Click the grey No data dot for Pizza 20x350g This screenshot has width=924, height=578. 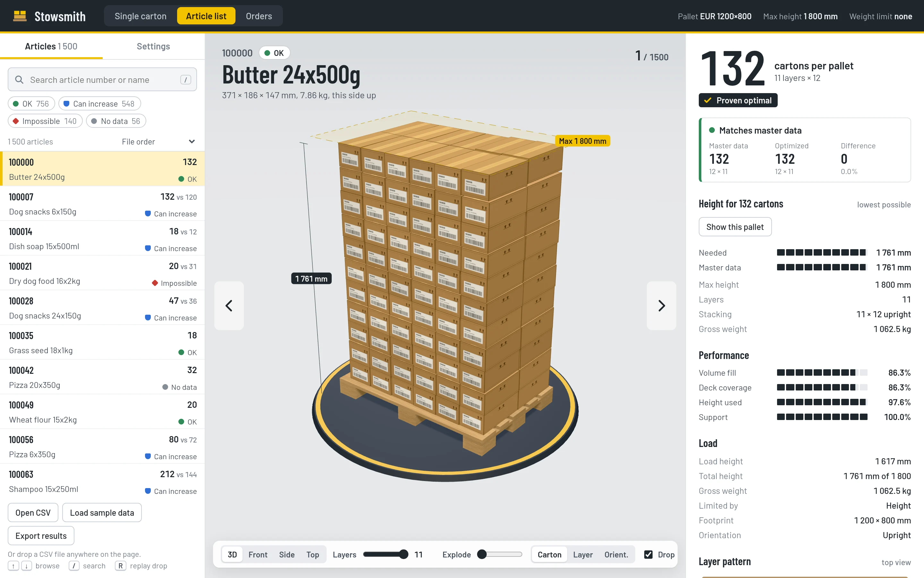[x=165, y=387]
